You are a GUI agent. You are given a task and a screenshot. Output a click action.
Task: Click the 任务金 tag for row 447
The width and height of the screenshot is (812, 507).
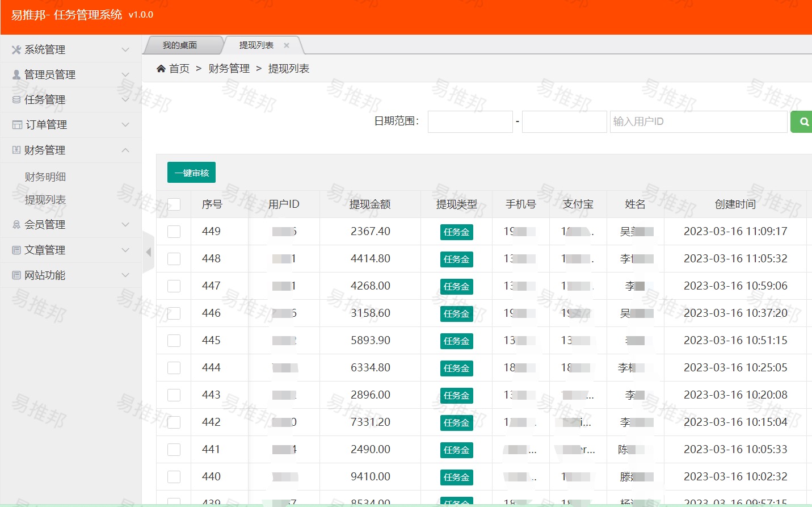456,287
